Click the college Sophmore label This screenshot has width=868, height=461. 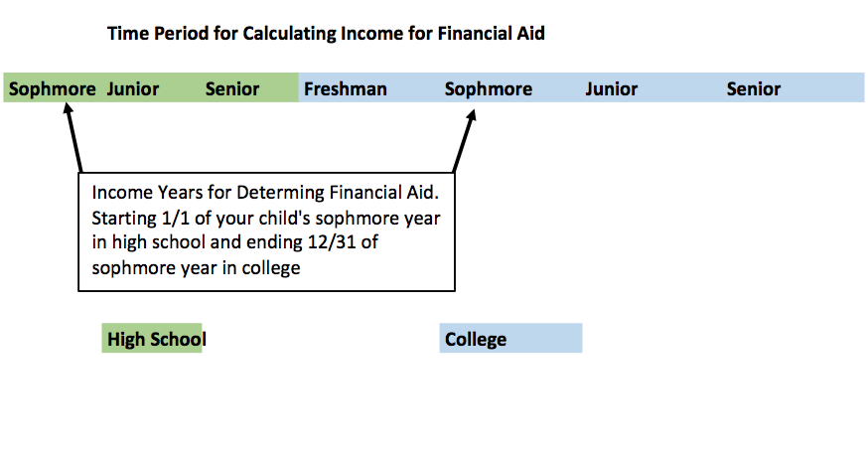coord(489,88)
